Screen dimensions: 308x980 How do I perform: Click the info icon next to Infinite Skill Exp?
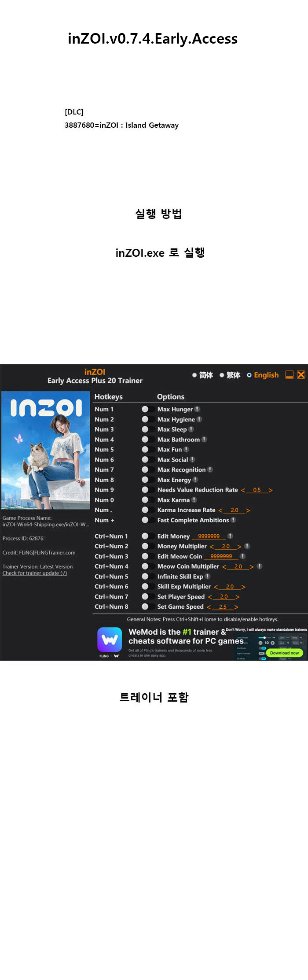[208, 576]
